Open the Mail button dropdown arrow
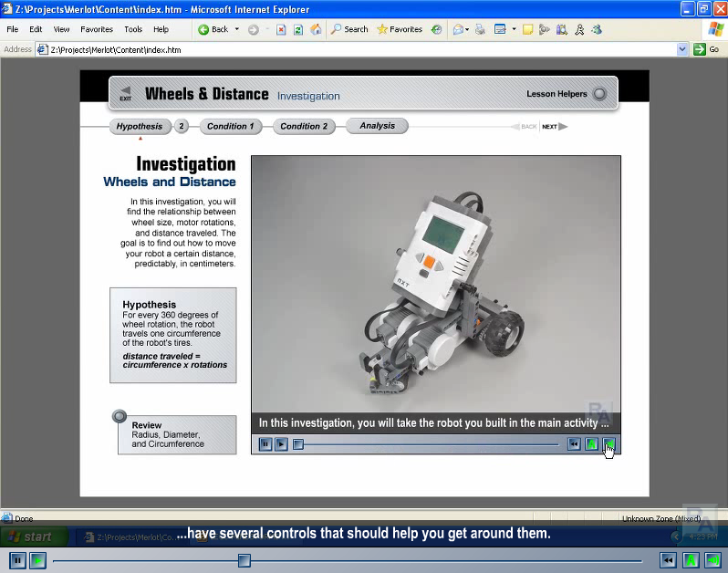 [x=467, y=29]
